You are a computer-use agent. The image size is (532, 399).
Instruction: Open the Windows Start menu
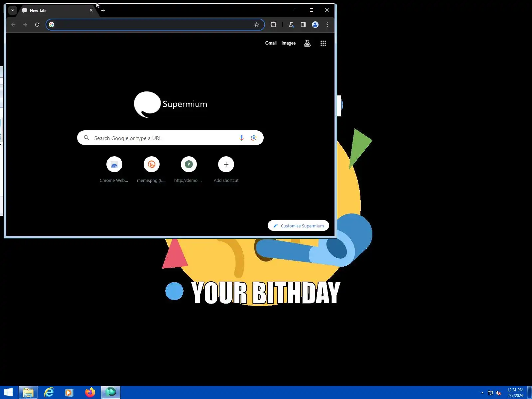[x=8, y=392]
